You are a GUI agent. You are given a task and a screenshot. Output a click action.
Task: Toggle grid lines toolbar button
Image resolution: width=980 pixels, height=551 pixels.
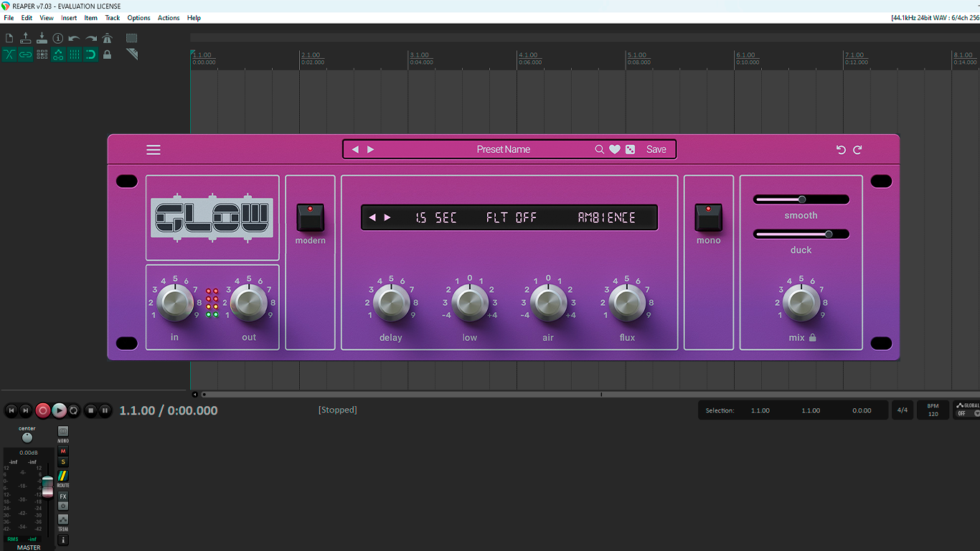(x=75, y=55)
